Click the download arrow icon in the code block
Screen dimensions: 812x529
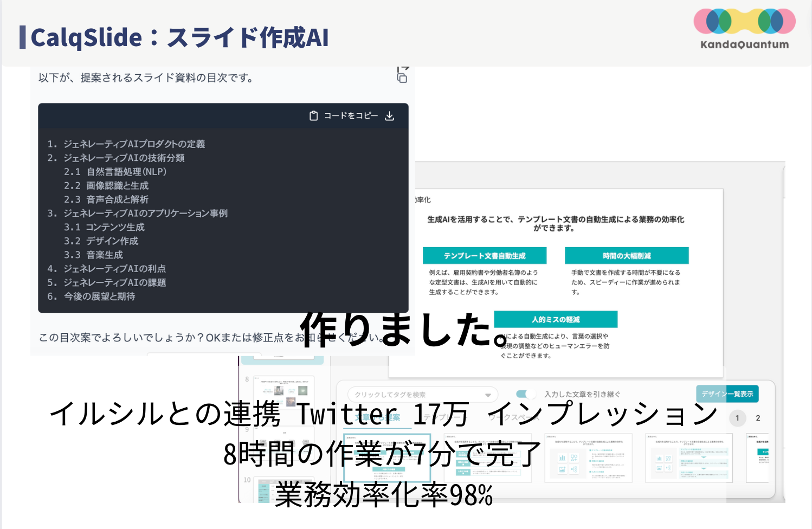tap(390, 115)
